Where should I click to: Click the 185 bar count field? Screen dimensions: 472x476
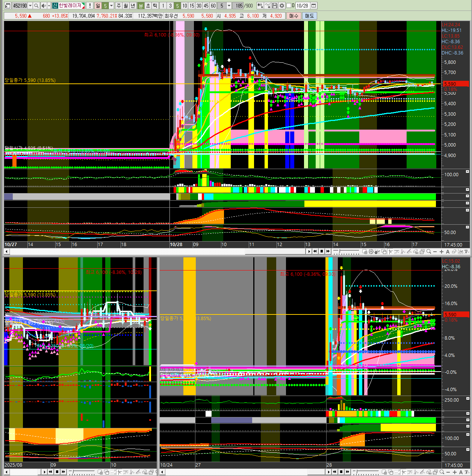(x=238, y=6)
